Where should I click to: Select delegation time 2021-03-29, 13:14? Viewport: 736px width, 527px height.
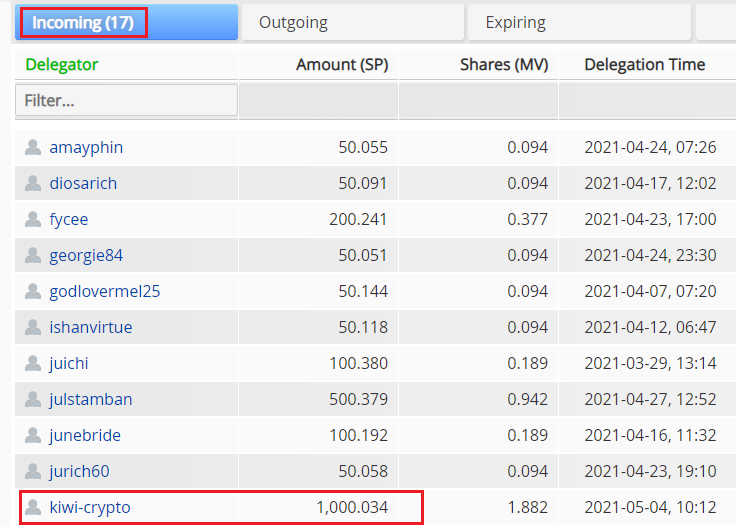[651, 363]
